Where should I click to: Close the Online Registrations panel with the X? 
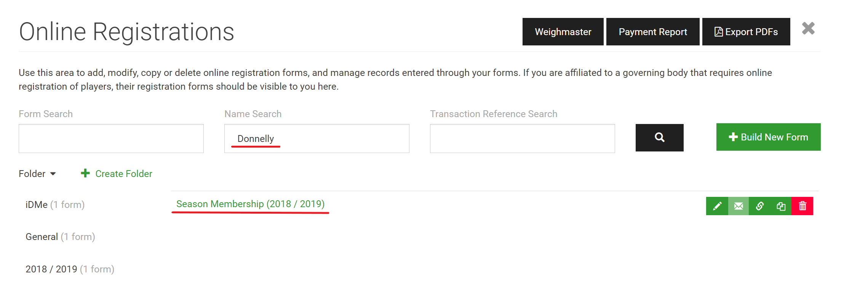pos(808,29)
